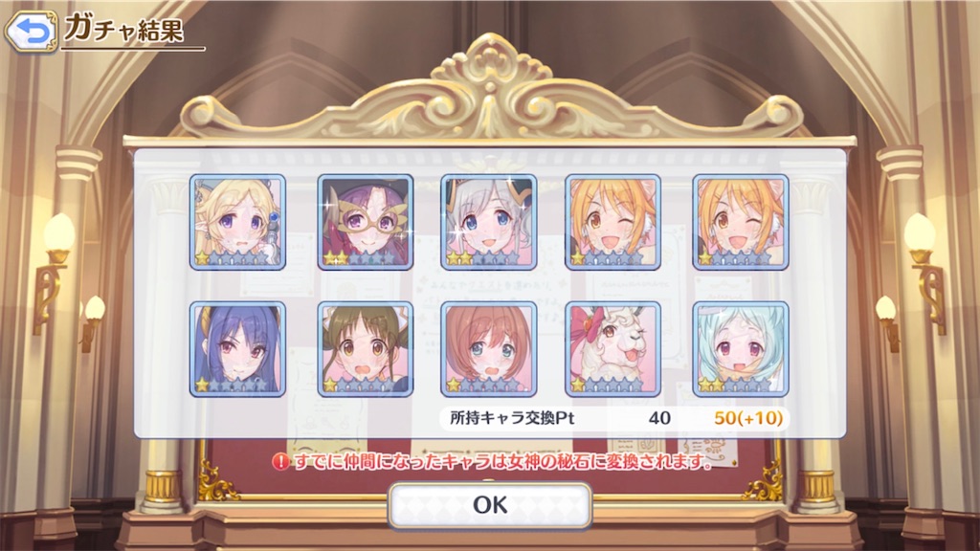
Task: Select the masked purple-haired character with glasses
Action: pyautogui.click(x=365, y=222)
